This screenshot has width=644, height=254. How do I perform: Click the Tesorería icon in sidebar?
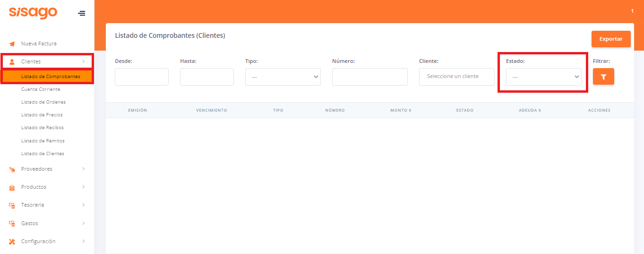point(12,205)
